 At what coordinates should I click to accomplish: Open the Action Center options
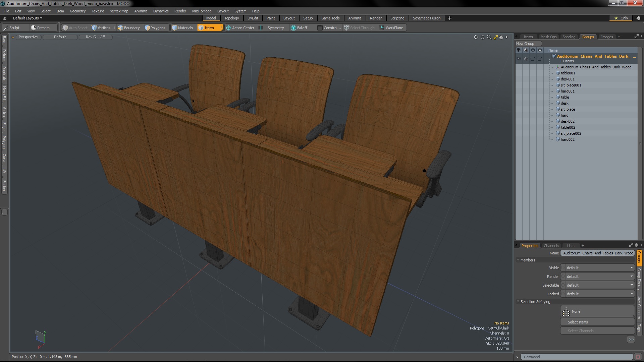(240, 28)
